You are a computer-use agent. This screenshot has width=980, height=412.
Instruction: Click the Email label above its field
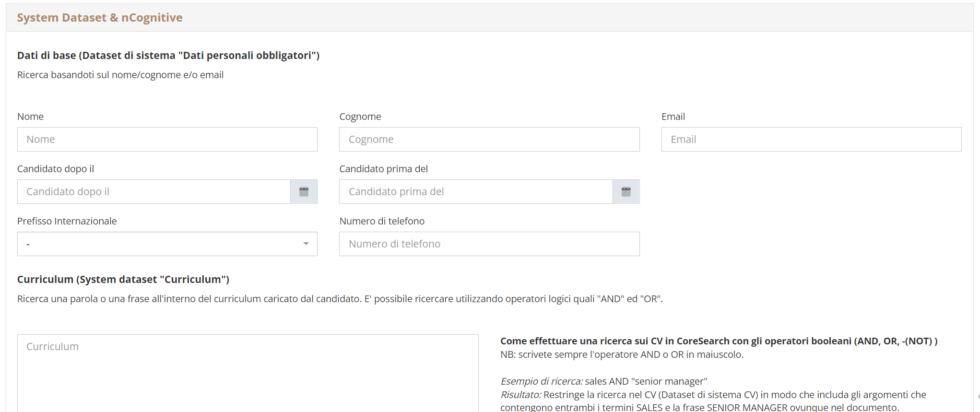[673, 117]
